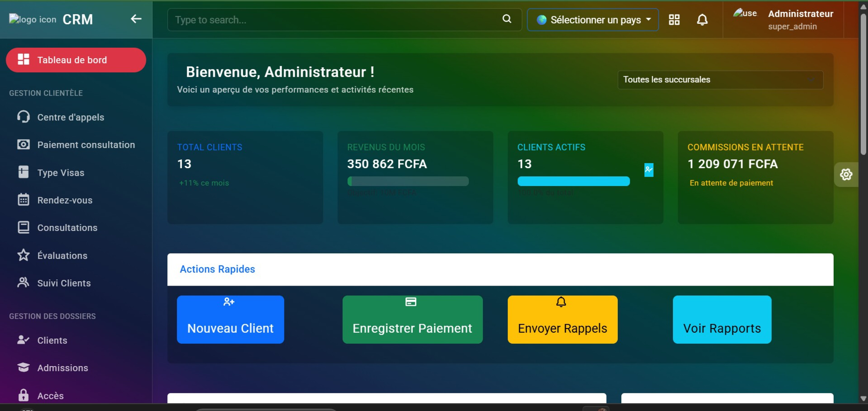This screenshot has width=868, height=411.
Task: Open the search magnifier in the search bar
Action: pyautogui.click(x=507, y=19)
